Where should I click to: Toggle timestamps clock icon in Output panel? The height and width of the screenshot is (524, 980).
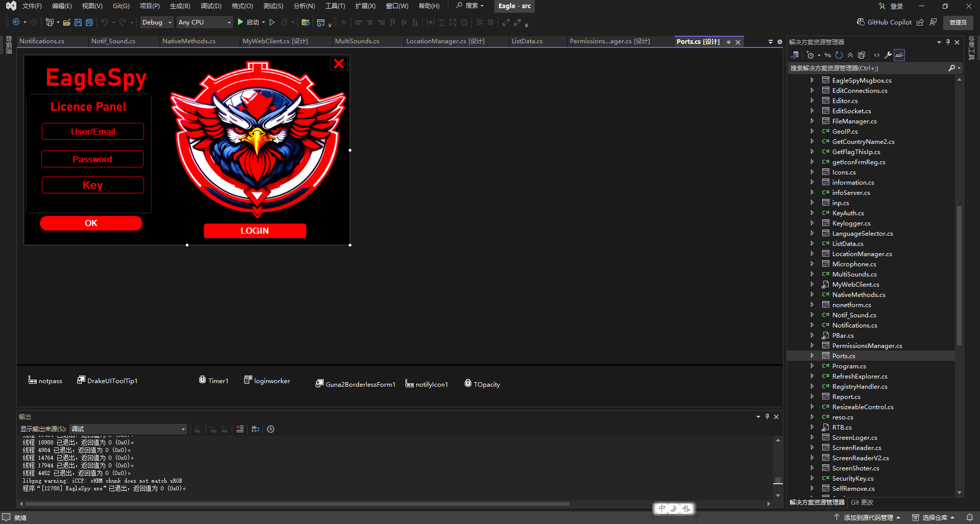point(271,429)
